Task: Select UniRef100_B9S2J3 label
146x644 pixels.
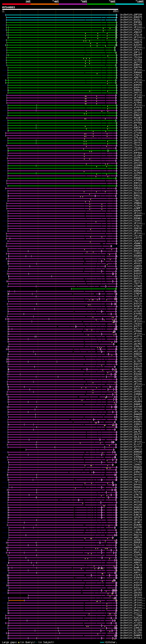Action: (131, 40)
